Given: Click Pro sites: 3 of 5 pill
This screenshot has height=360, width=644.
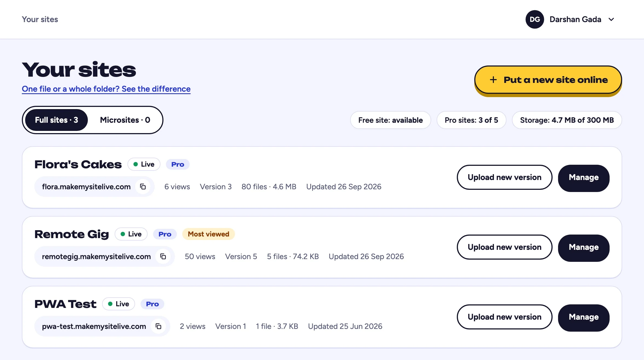Looking at the screenshot, I should point(471,120).
